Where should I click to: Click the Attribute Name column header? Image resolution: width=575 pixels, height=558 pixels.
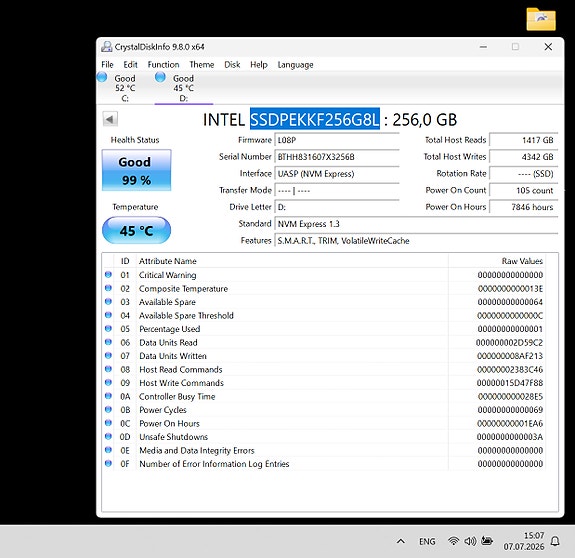(292, 261)
